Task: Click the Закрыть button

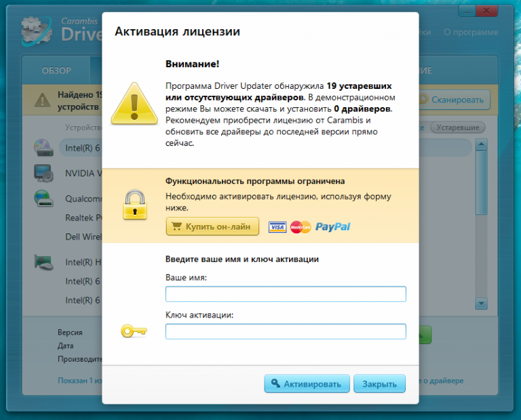Action: click(379, 384)
